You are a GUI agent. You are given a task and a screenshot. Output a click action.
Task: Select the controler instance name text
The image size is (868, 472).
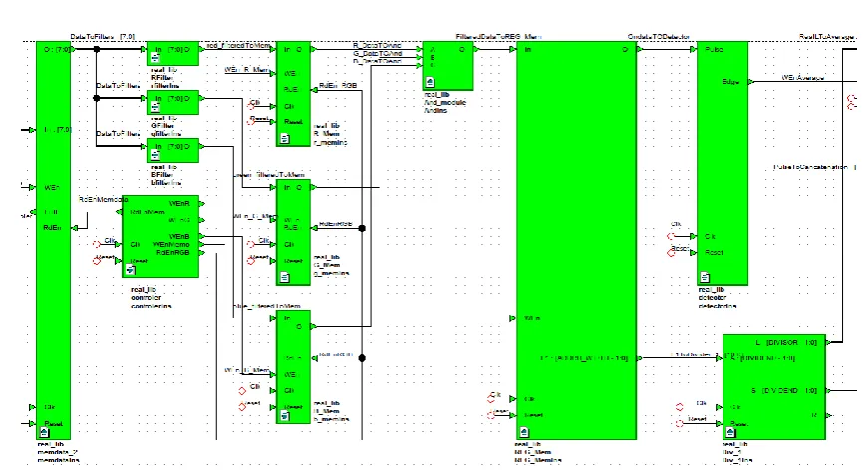click(146, 297)
